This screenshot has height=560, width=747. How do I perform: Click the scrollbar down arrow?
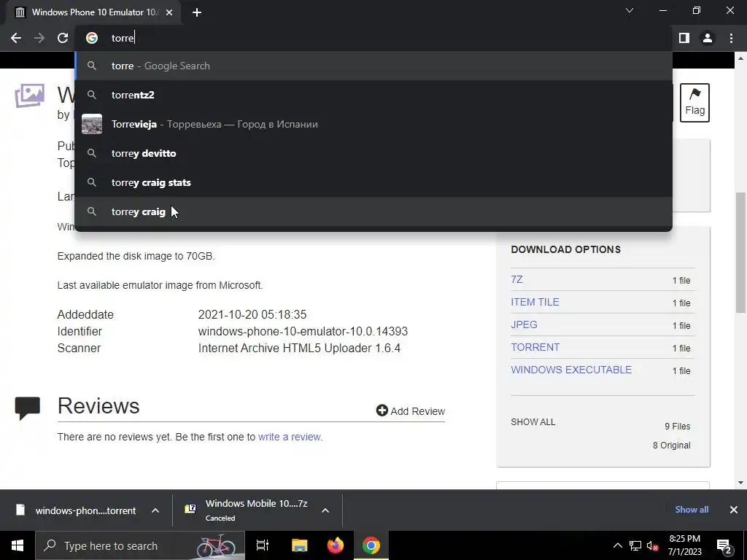pos(740,483)
